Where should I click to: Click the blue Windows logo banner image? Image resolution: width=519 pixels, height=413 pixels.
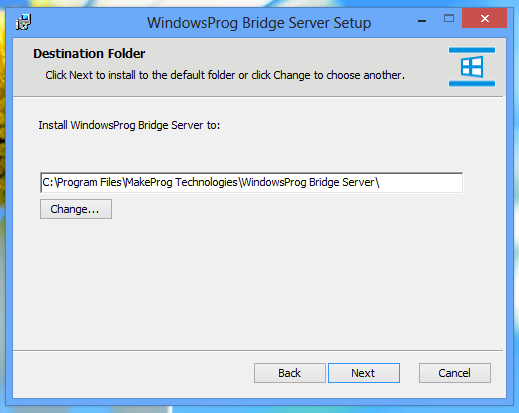coord(472,67)
